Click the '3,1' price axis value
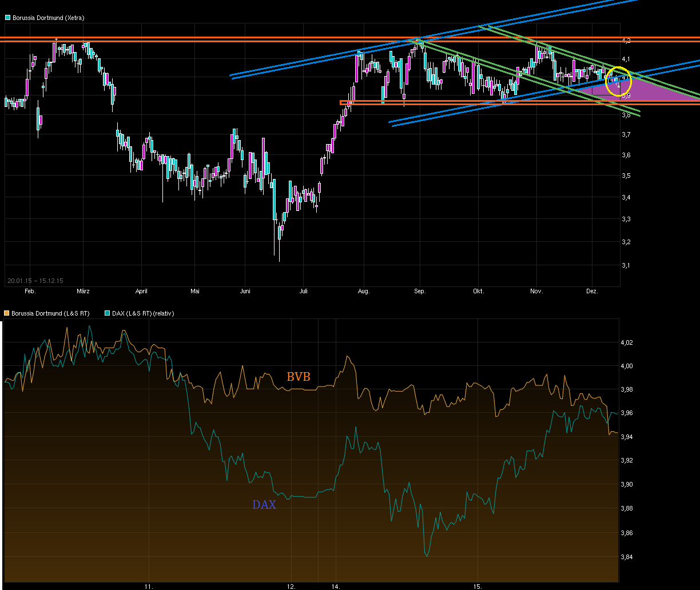This screenshot has height=590, width=700. (x=627, y=265)
